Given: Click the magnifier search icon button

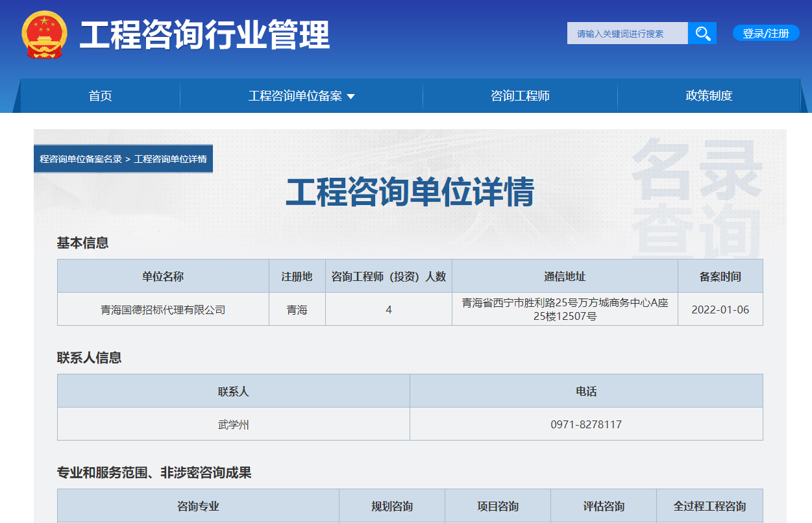Looking at the screenshot, I should tap(702, 33).
